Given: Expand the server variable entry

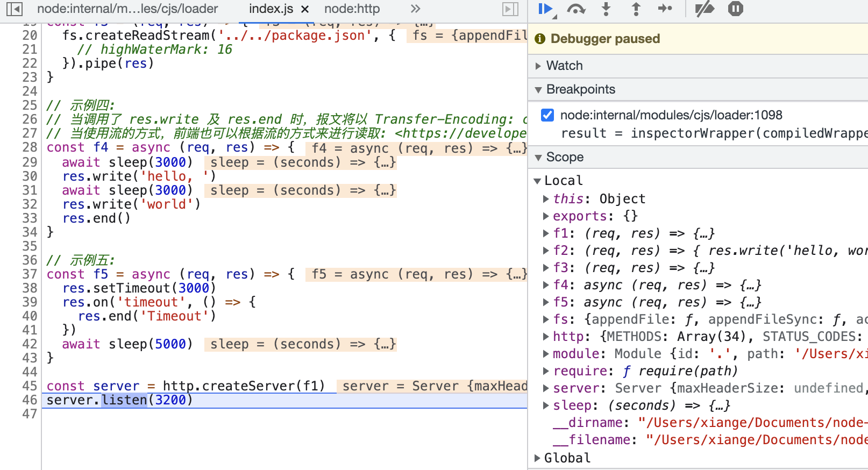Looking at the screenshot, I should pyautogui.click(x=546, y=388).
